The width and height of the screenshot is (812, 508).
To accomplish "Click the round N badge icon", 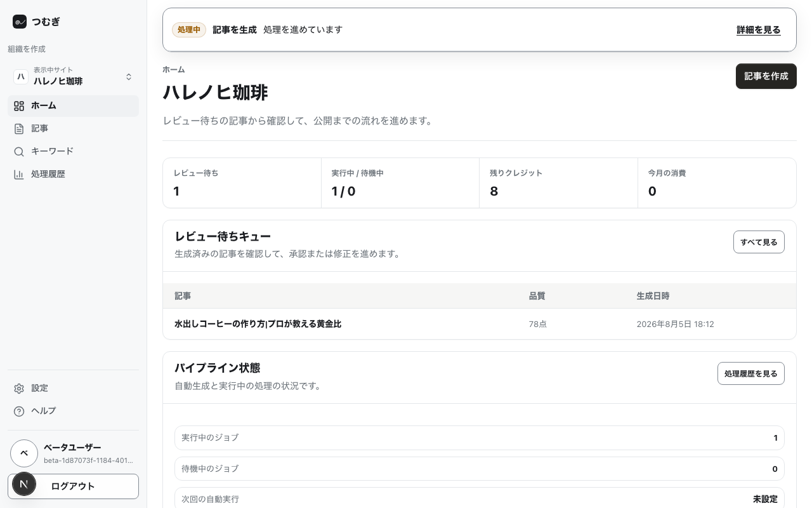I will click(x=24, y=484).
